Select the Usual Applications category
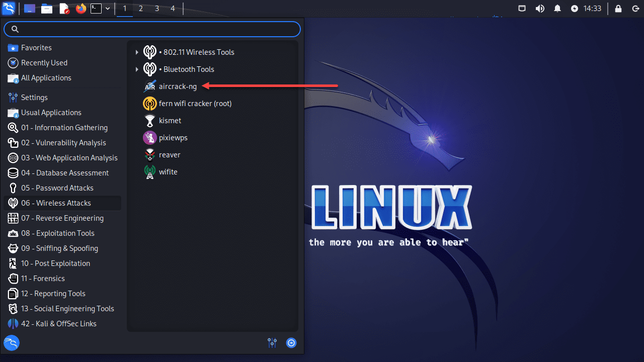 click(x=62, y=113)
